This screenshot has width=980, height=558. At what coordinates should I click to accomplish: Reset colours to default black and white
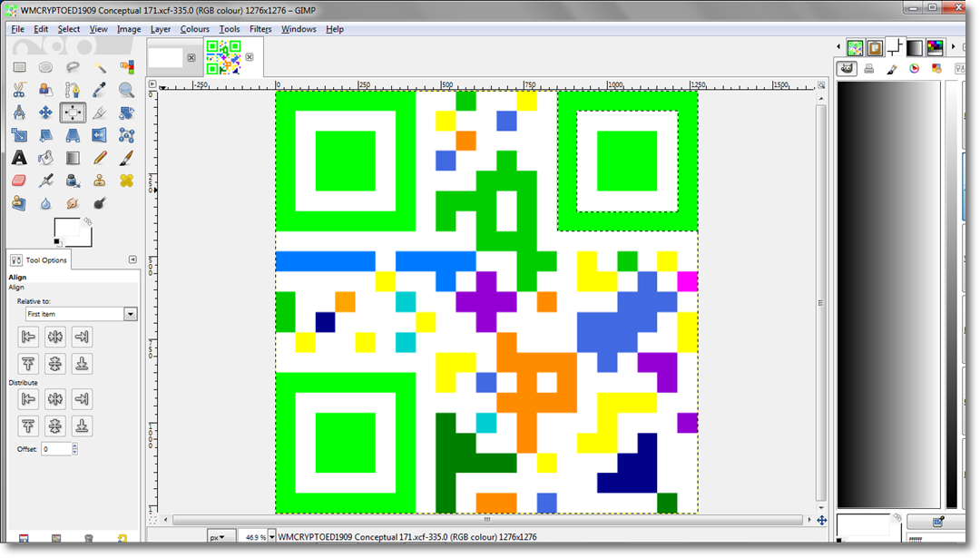click(x=57, y=242)
